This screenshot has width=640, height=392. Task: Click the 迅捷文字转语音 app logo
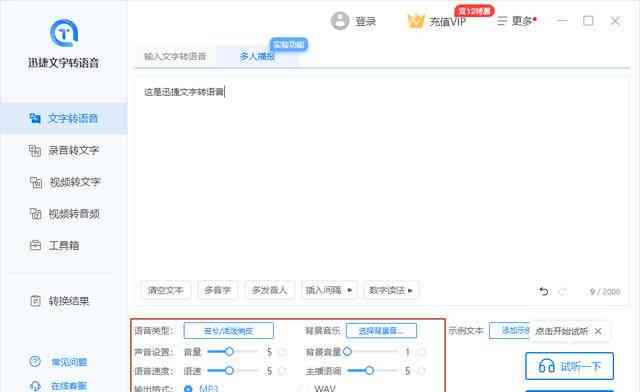point(64,33)
